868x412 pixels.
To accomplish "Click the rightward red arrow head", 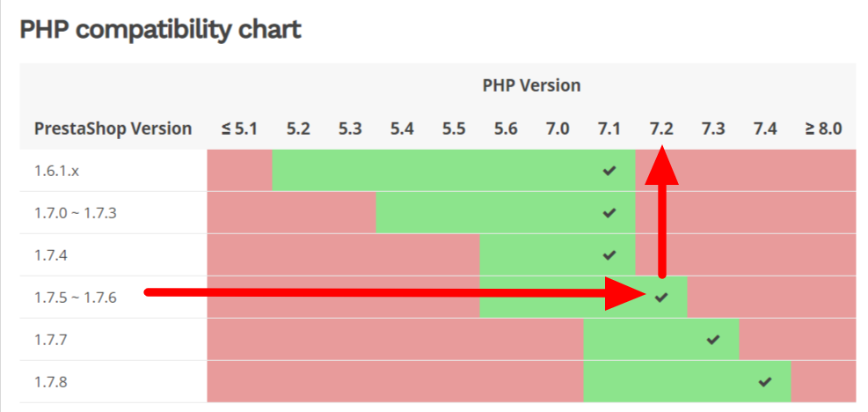I will [625, 294].
